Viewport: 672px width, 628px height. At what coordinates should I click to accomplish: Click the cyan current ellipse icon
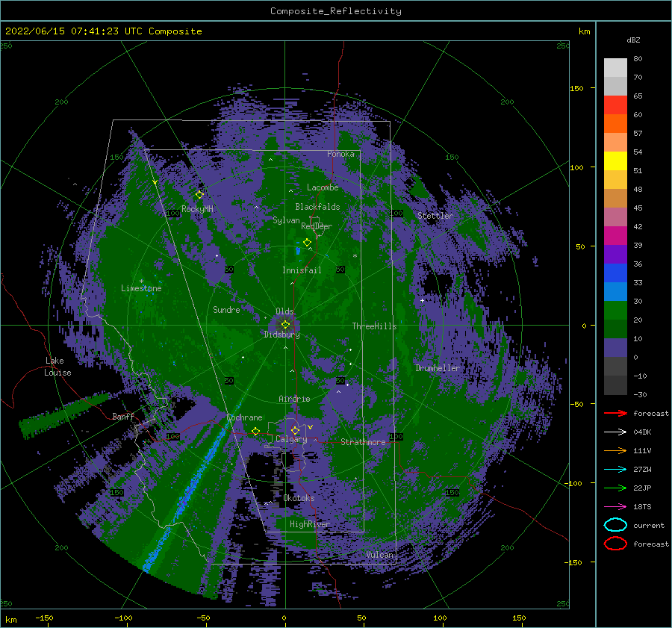click(x=615, y=525)
